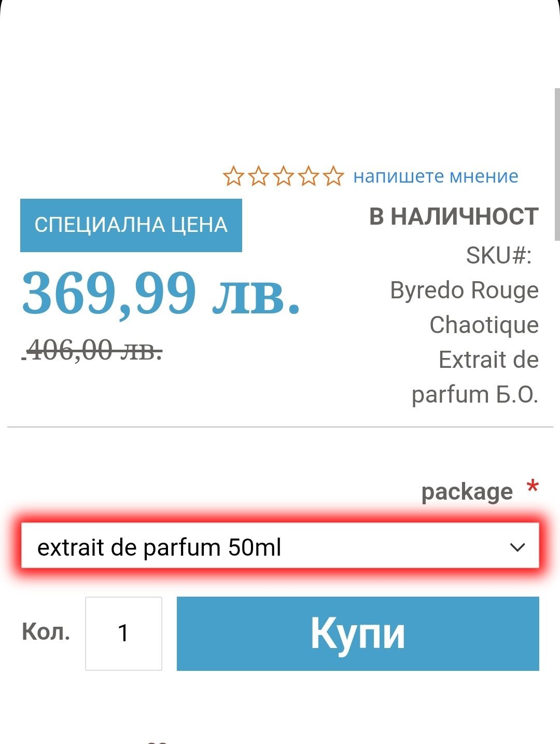Click the В НАЛИЧНОСТ stock status
The height and width of the screenshot is (744, 560).
point(454,217)
